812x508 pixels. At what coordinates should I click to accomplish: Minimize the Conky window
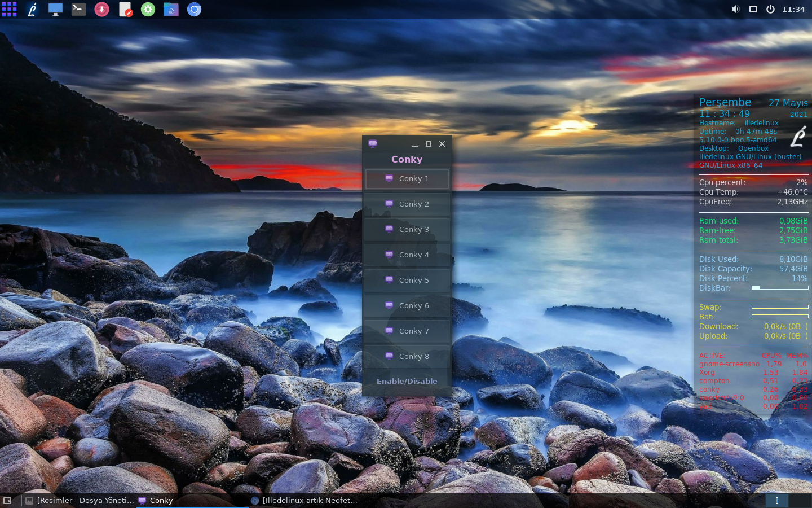pos(415,144)
